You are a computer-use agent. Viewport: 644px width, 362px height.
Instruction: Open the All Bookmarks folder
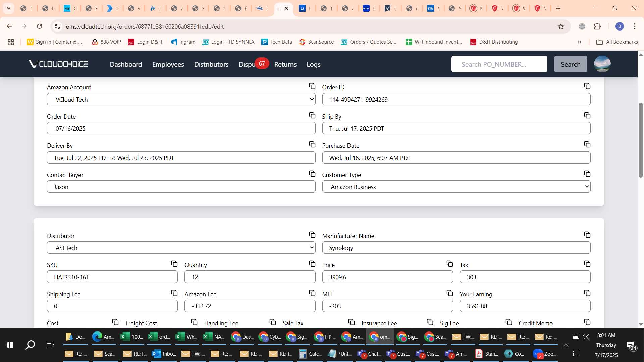617,42
